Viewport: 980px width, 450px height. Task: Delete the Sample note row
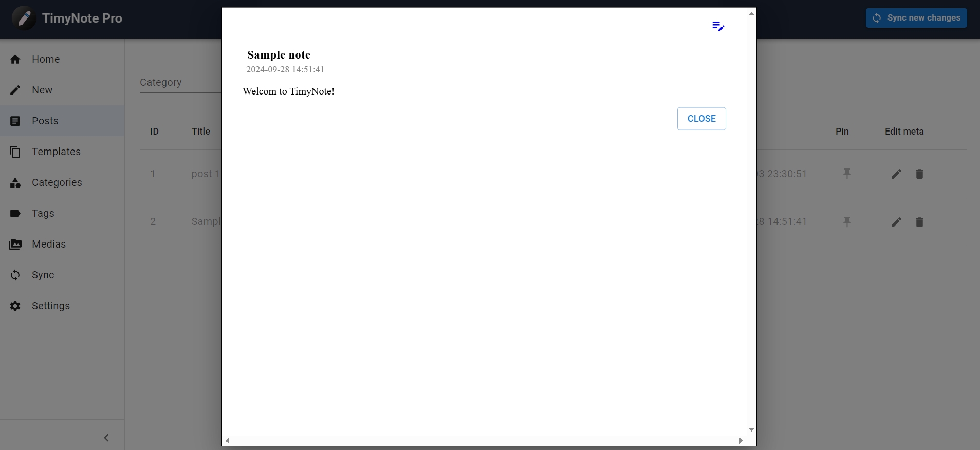[919, 222]
